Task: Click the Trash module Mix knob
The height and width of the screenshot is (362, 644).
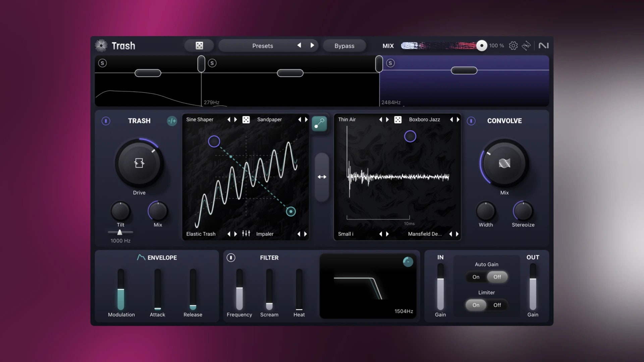Action: click(158, 211)
